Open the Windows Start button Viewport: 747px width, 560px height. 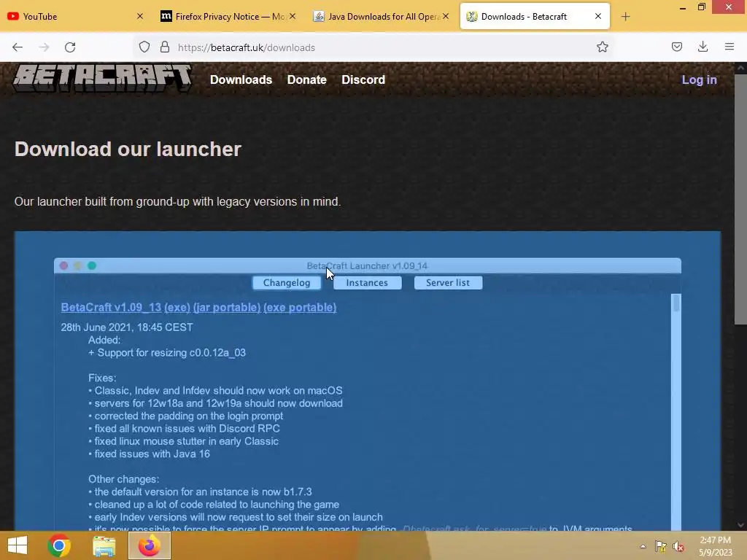(x=18, y=545)
